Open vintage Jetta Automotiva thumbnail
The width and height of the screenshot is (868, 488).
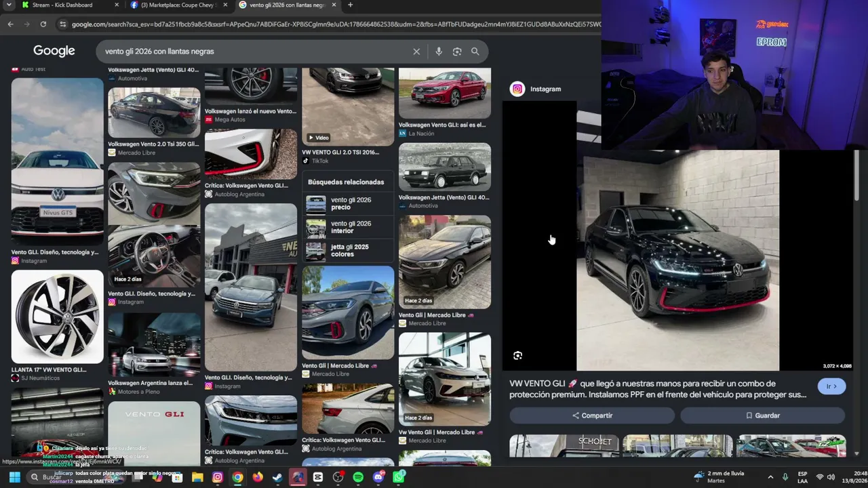click(445, 167)
